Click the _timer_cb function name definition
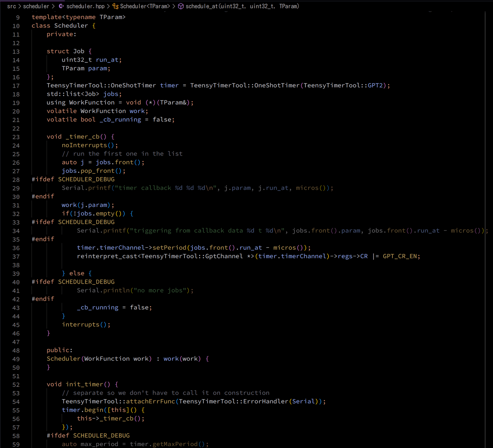Image resolution: width=493 pixels, height=448 pixels. pos(82,137)
